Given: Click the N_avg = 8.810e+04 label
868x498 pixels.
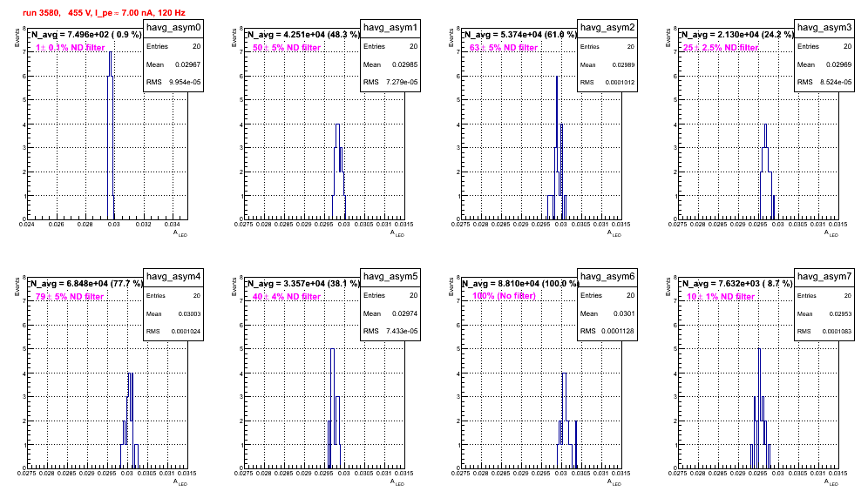Looking at the screenshot, I should click(519, 283).
